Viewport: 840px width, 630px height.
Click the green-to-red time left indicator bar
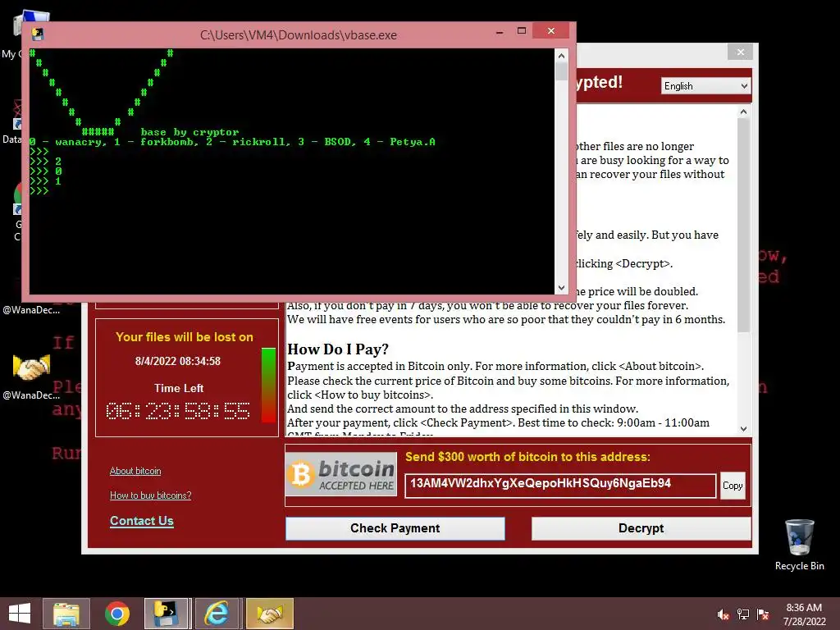click(268, 386)
